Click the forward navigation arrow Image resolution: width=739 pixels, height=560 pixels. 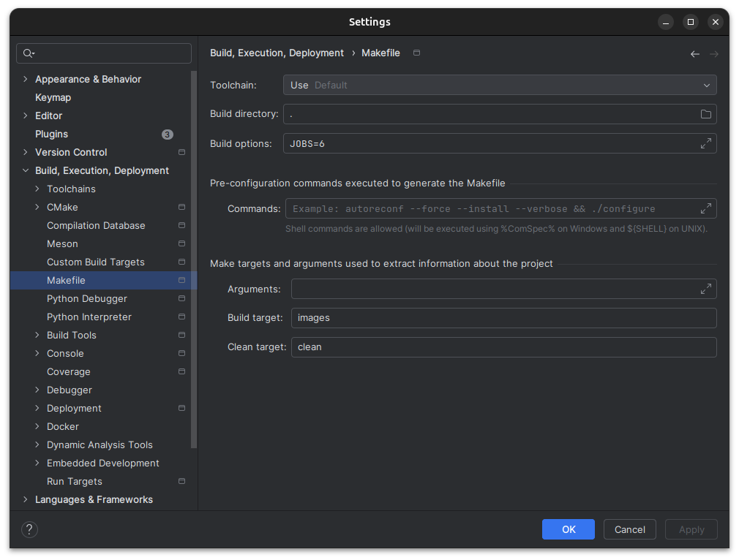point(713,54)
